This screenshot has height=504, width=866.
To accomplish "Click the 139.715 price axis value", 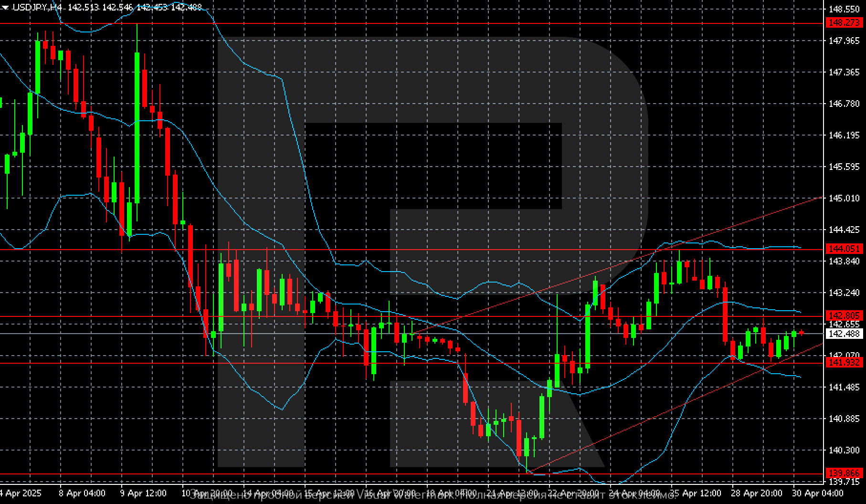I will click(844, 482).
